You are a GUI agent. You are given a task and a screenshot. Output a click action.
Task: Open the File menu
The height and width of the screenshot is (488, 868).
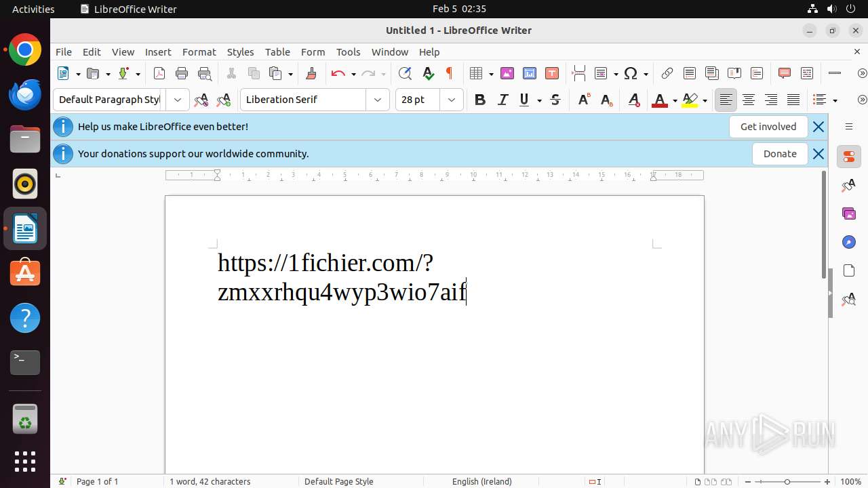(64, 52)
